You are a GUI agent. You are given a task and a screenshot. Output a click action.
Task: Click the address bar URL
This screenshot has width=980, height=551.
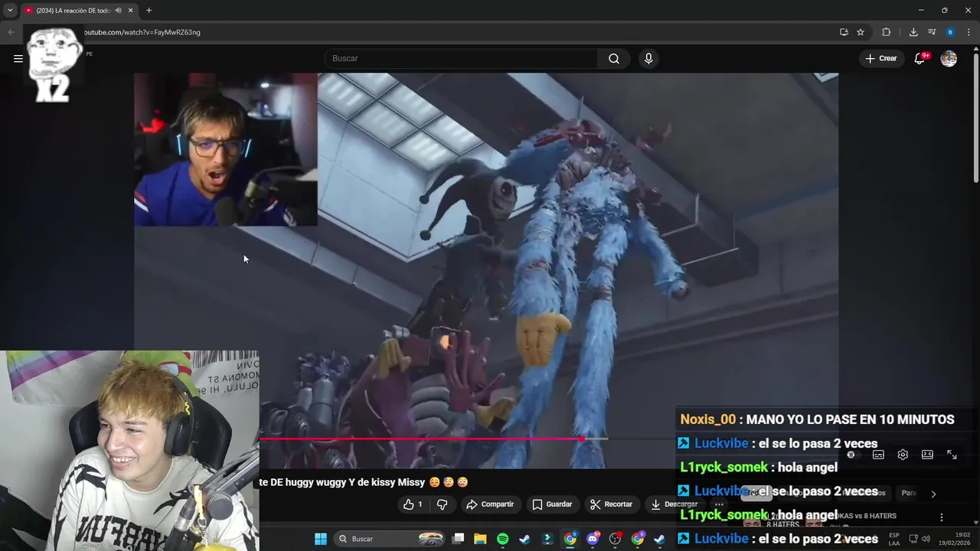pyautogui.click(x=142, y=32)
